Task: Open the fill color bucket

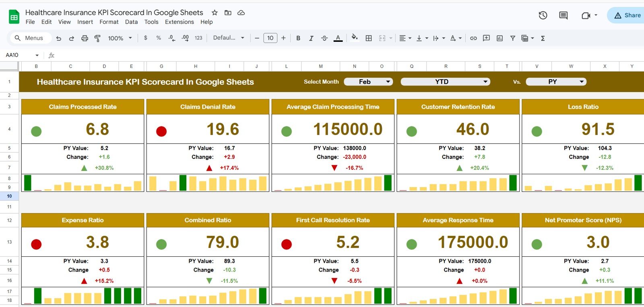Action: point(355,38)
